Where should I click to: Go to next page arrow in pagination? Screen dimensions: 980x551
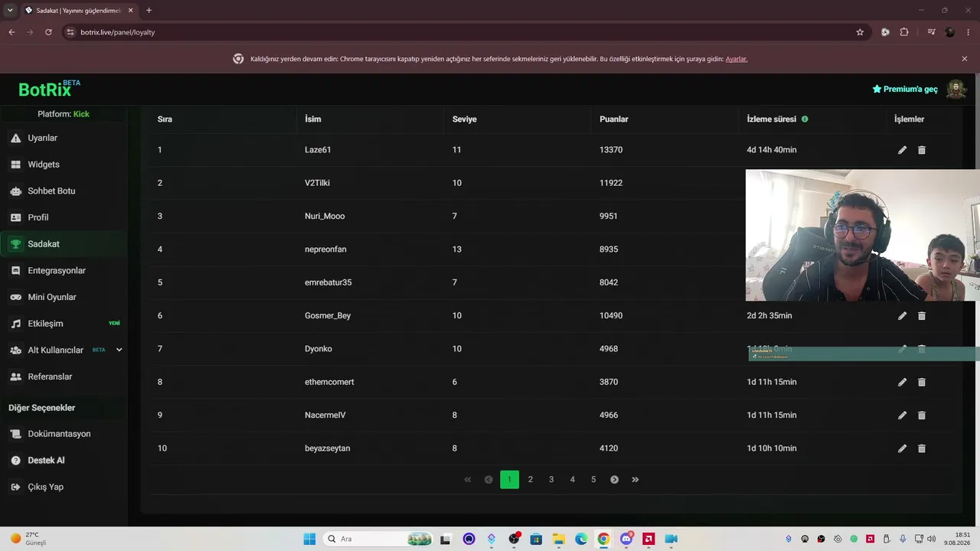[614, 480]
